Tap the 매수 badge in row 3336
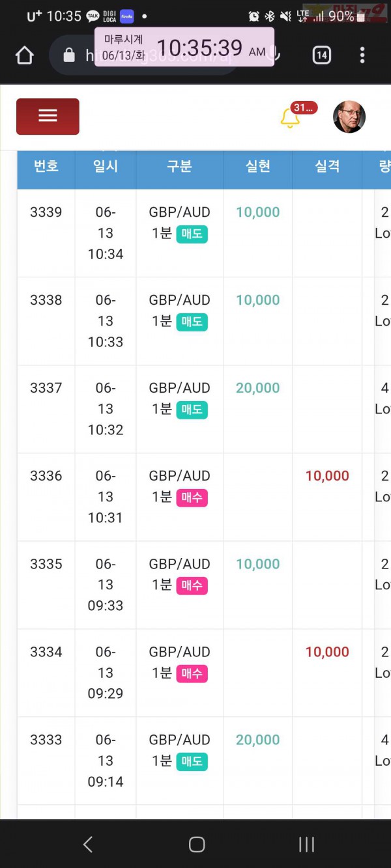Viewport: 391px width, 868px height. coord(192,497)
